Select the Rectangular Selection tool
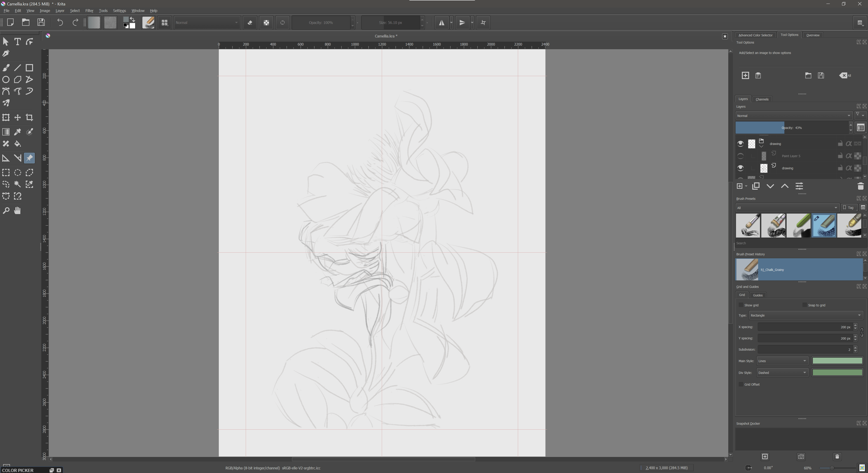Viewport: 868px width, 473px height. (x=6, y=172)
